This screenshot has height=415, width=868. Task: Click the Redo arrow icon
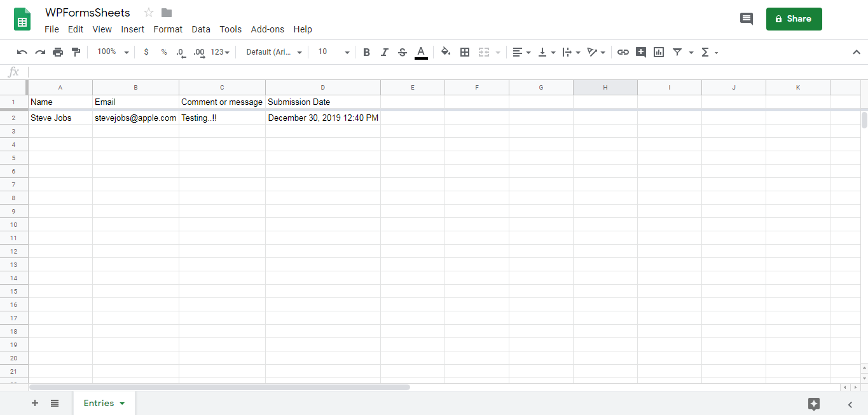(x=40, y=52)
